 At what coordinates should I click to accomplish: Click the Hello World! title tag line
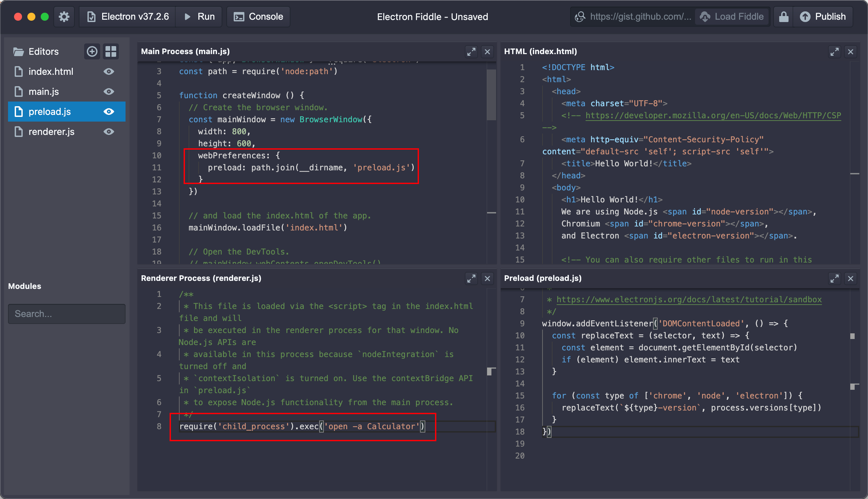coord(626,163)
